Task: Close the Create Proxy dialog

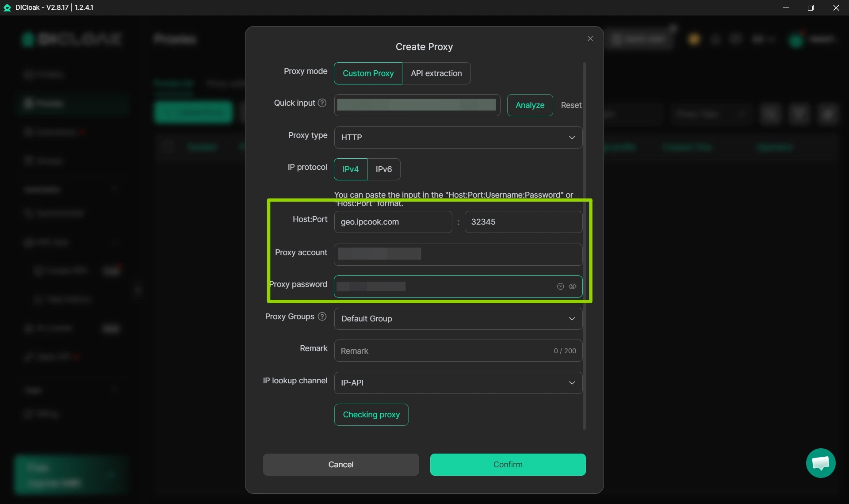Action: (x=590, y=38)
